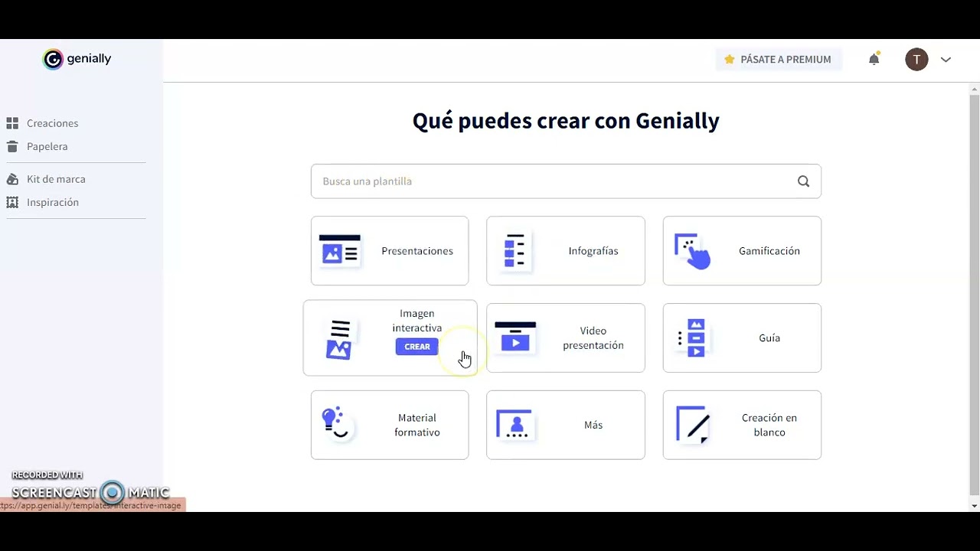The image size is (980, 551).
Task: Click the Infografías list icon
Action: click(514, 250)
